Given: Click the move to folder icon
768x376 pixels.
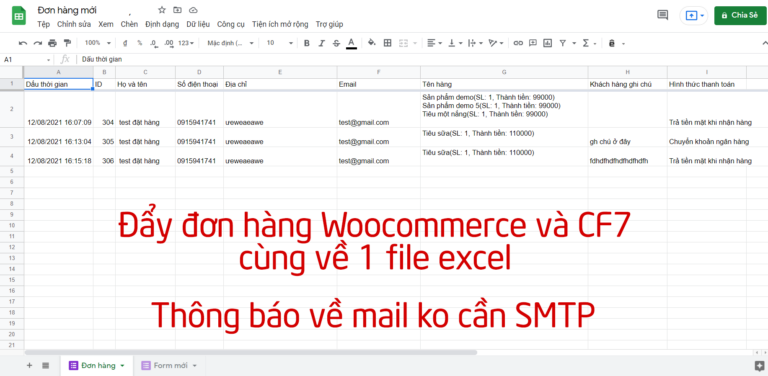Looking at the screenshot, I should point(177,10).
